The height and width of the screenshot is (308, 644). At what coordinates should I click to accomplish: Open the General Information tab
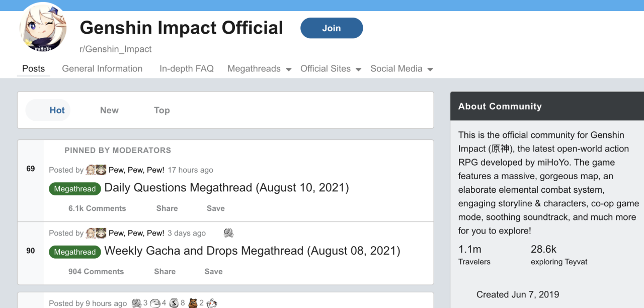click(102, 69)
